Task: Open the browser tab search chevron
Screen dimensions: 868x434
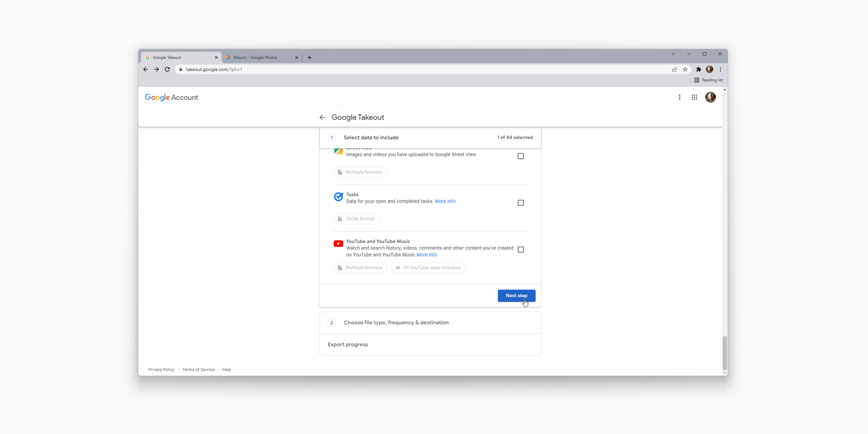Action: click(x=673, y=54)
